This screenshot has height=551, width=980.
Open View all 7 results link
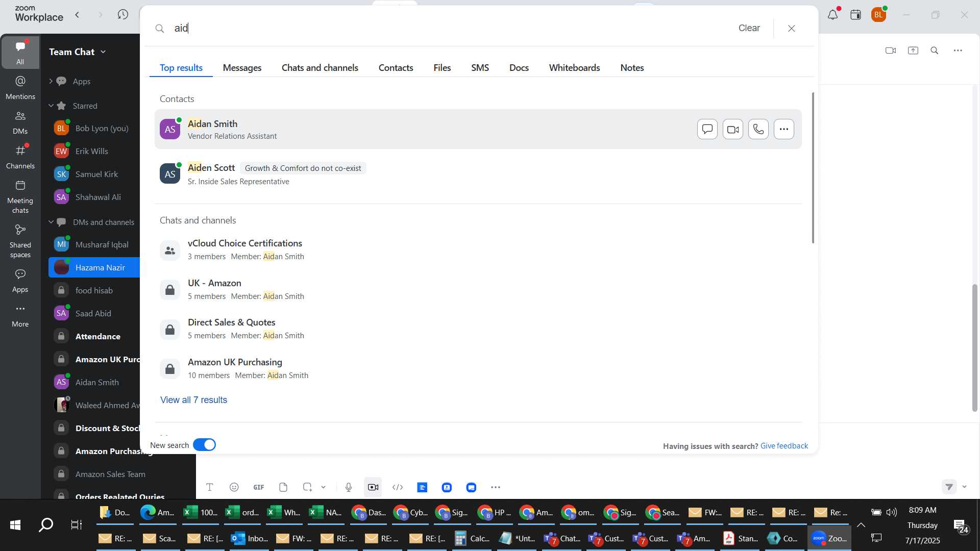click(193, 400)
